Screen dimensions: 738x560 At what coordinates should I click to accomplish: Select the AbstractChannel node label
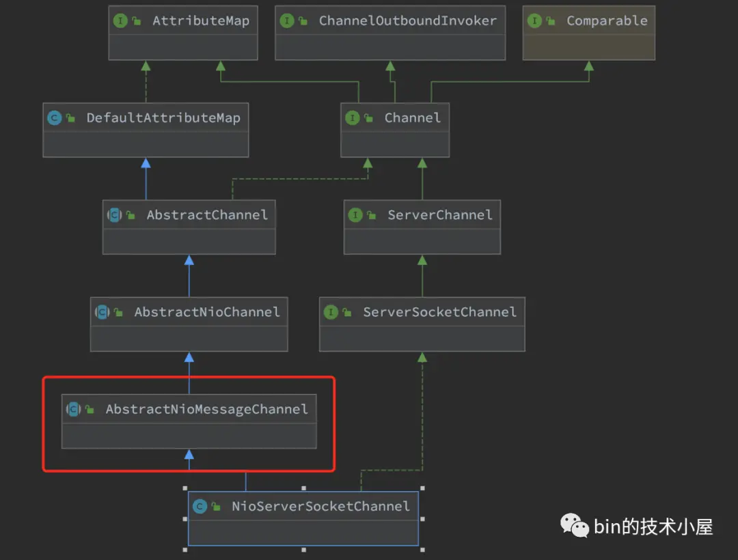207,215
